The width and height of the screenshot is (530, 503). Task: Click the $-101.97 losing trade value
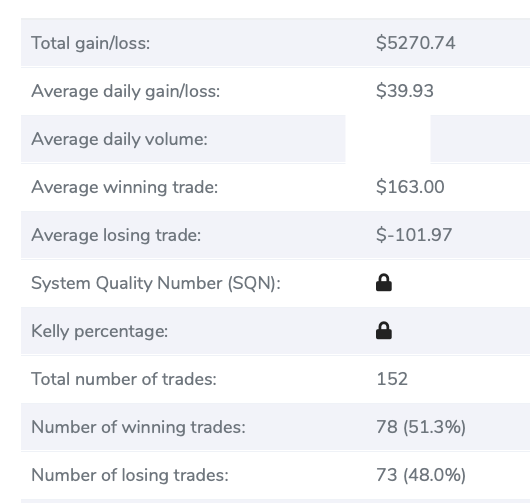(414, 235)
